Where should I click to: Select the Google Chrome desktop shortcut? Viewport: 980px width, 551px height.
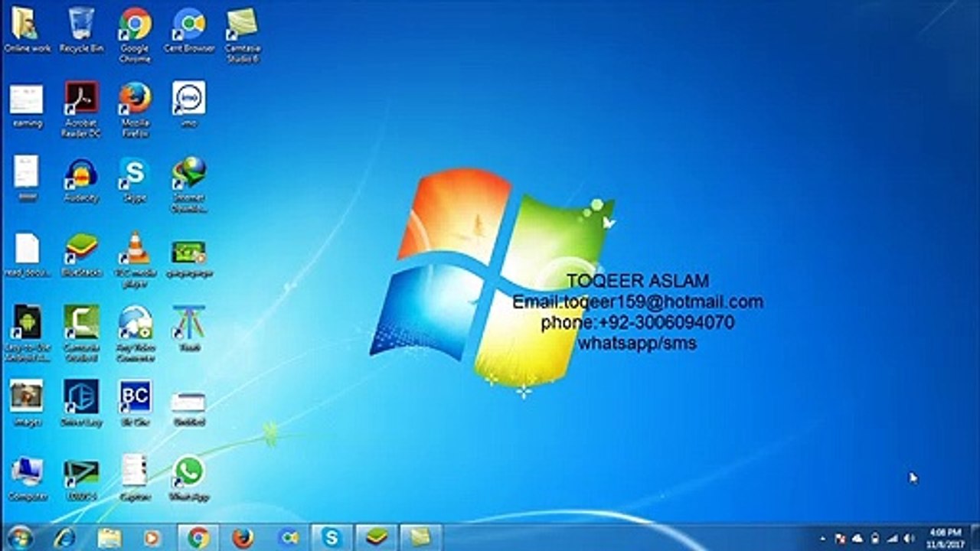(x=135, y=35)
